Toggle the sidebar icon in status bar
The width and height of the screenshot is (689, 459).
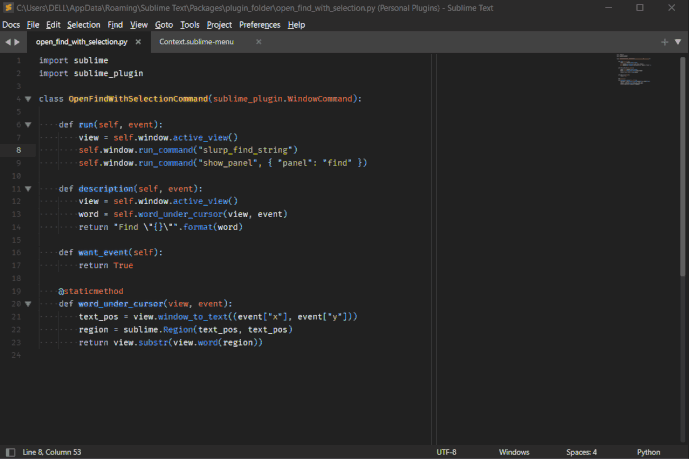pos(10,452)
